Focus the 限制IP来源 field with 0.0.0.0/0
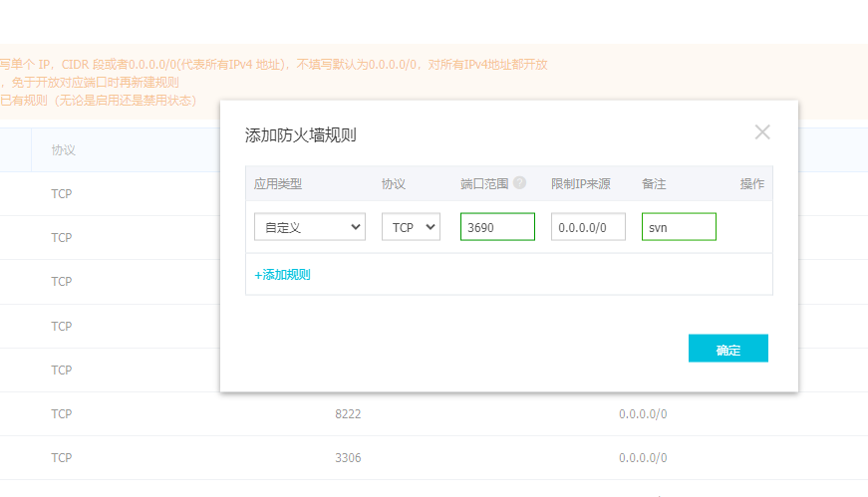This screenshot has height=497, width=868. point(588,227)
